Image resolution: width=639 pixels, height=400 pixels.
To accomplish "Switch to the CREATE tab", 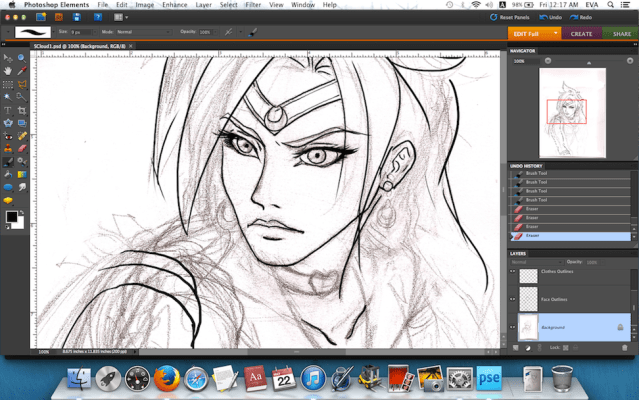I will pyautogui.click(x=581, y=33).
